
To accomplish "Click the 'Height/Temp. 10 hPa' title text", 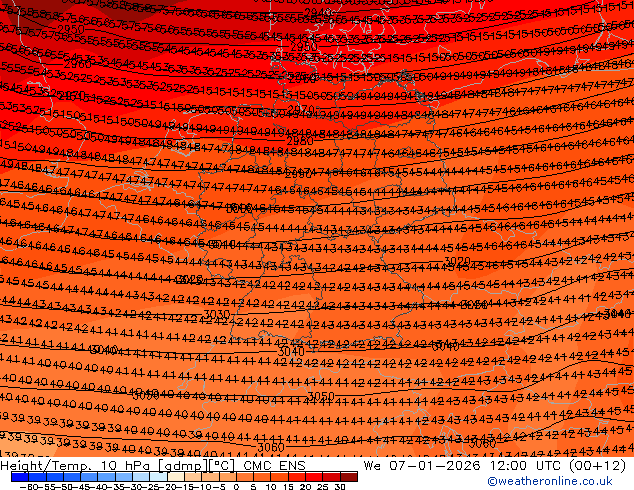I will 77,466.
